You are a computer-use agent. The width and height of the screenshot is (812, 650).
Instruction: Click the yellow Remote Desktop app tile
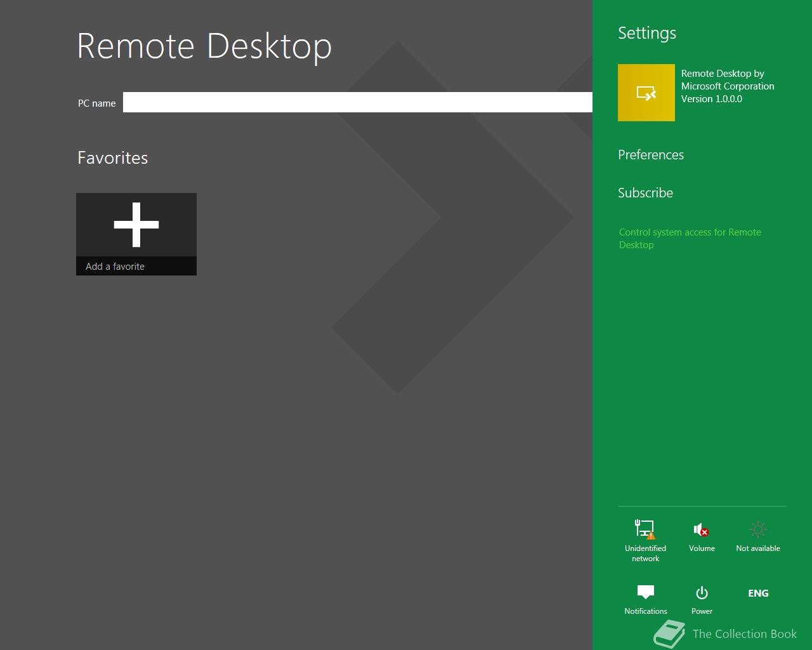click(646, 93)
